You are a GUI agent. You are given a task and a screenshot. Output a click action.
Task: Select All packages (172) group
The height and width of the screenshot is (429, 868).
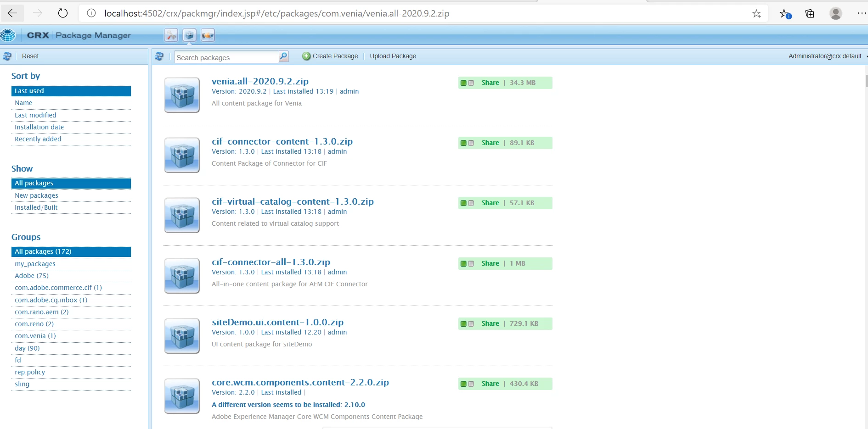[71, 251]
